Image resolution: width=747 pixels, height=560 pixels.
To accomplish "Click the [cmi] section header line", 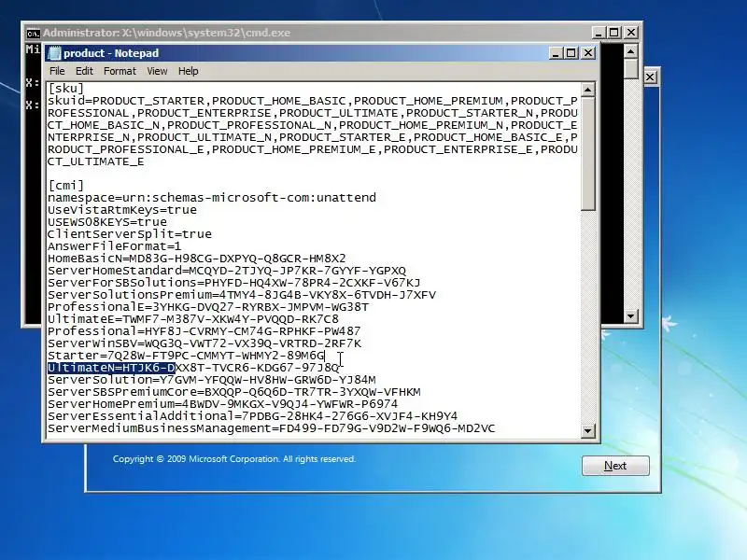I will pos(65,185).
